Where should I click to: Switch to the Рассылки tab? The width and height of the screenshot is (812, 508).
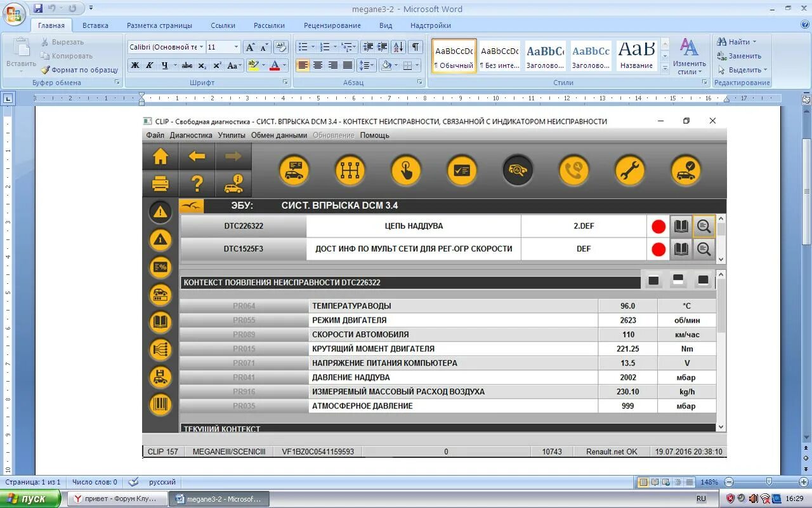[269, 25]
